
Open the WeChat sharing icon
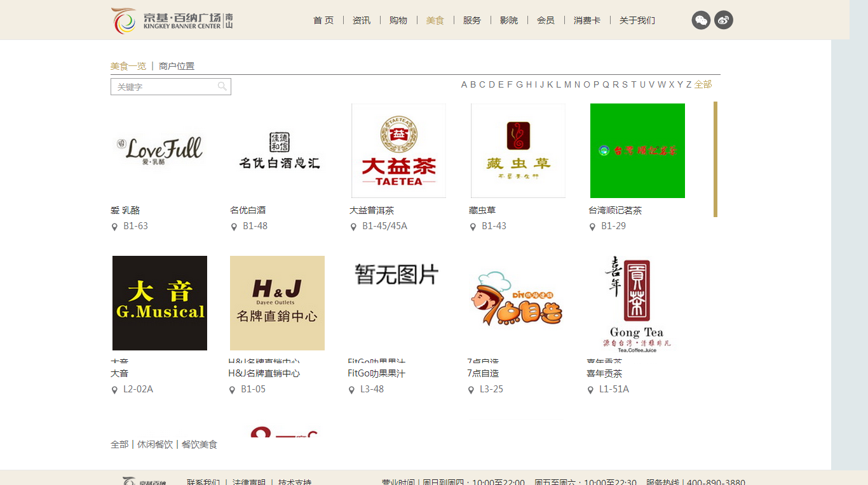pyautogui.click(x=701, y=20)
